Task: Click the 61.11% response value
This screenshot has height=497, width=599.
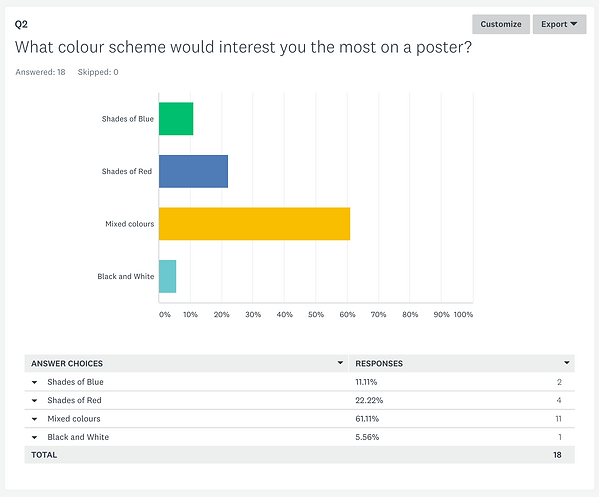Action: pos(367,419)
